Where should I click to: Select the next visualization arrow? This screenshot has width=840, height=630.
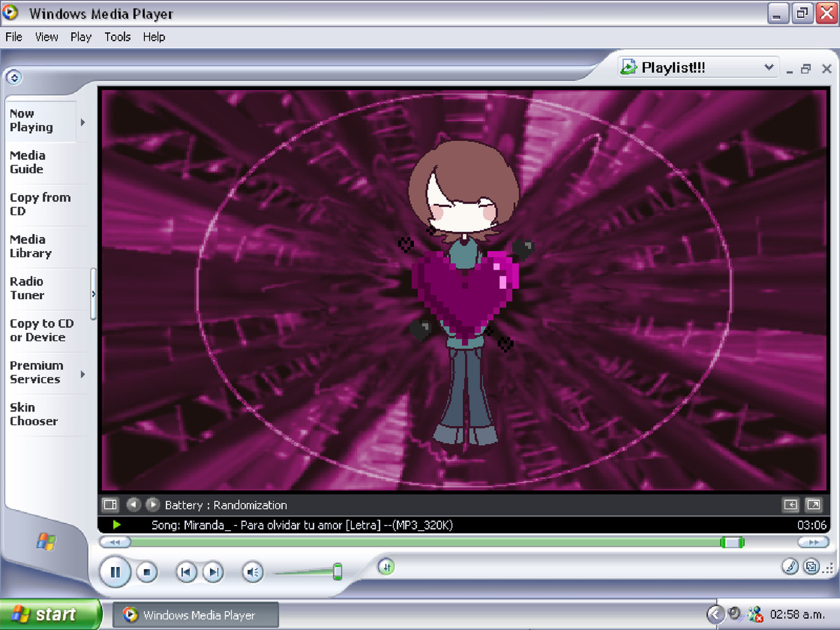tap(152, 504)
